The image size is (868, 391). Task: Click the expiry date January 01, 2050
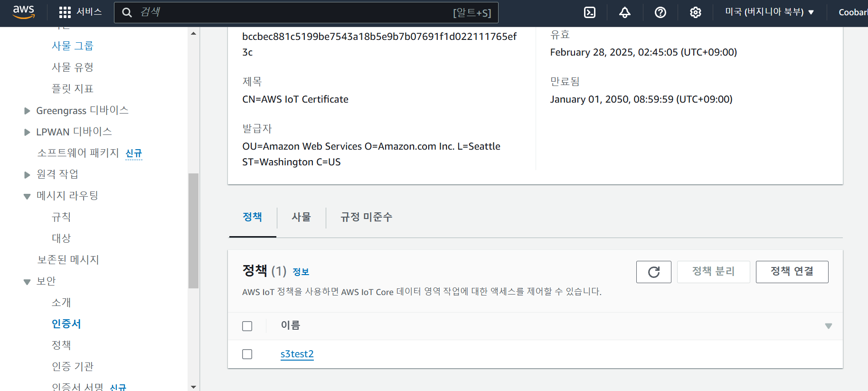pos(641,99)
